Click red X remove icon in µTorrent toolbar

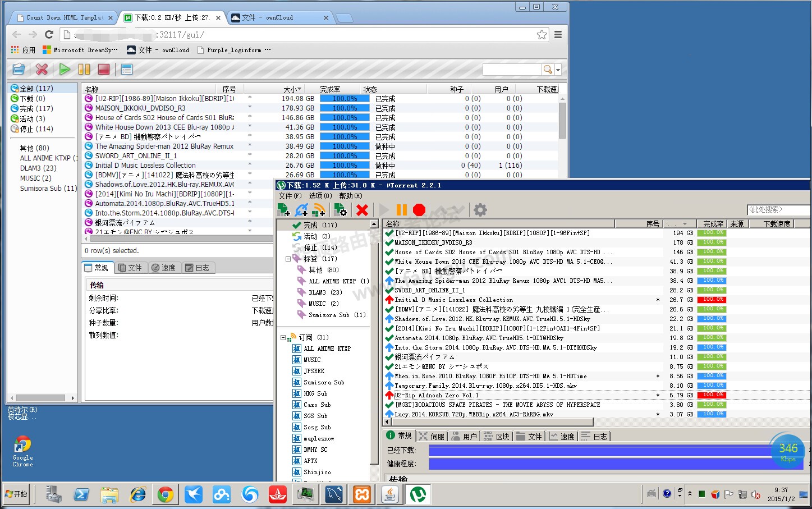pyautogui.click(x=363, y=210)
